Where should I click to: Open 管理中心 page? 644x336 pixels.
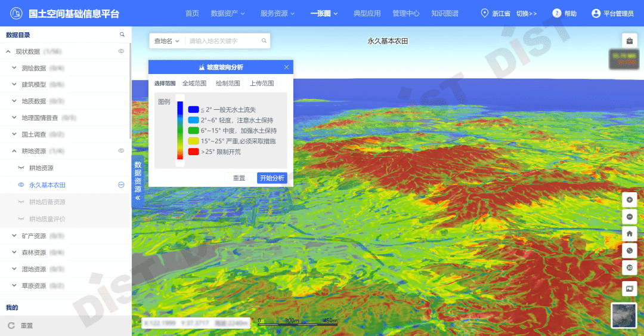tap(406, 13)
